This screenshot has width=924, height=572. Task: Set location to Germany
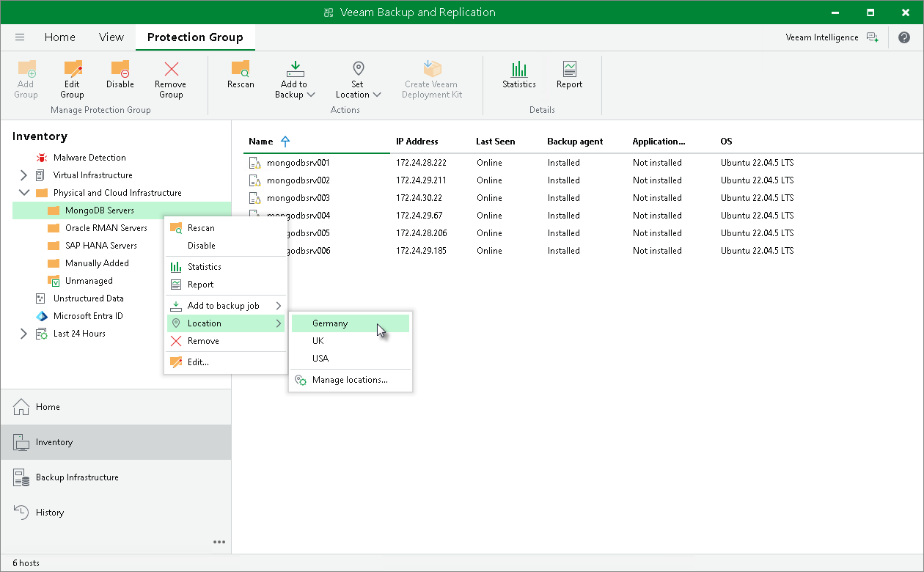point(351,323)
